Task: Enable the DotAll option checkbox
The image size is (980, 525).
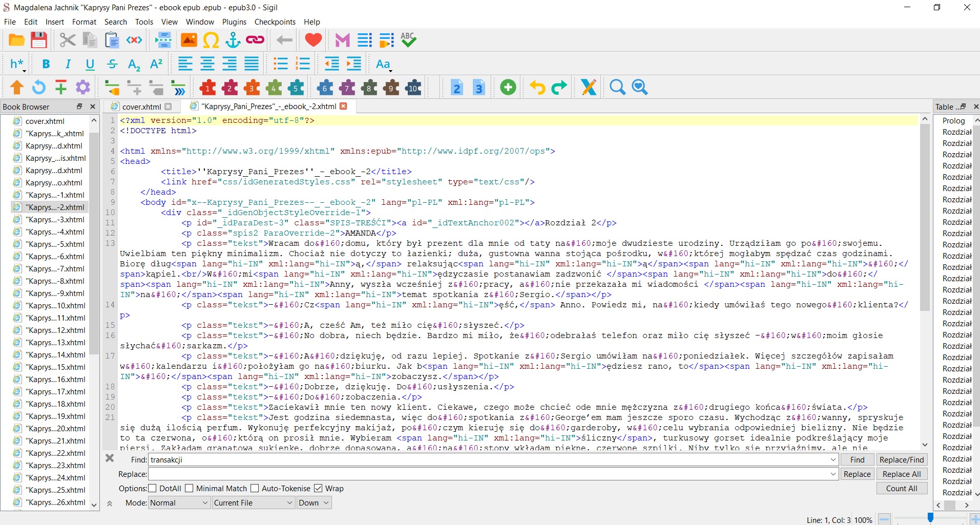Action: click(x=152, y=489)
